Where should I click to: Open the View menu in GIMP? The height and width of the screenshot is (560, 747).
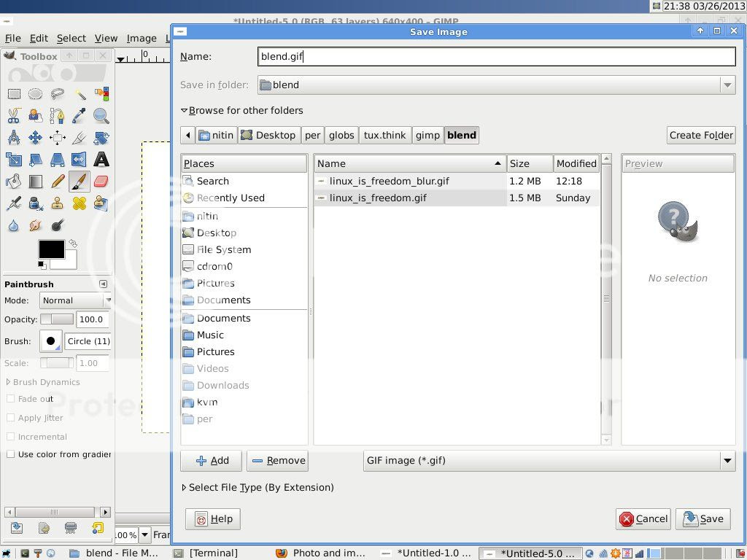106,38
